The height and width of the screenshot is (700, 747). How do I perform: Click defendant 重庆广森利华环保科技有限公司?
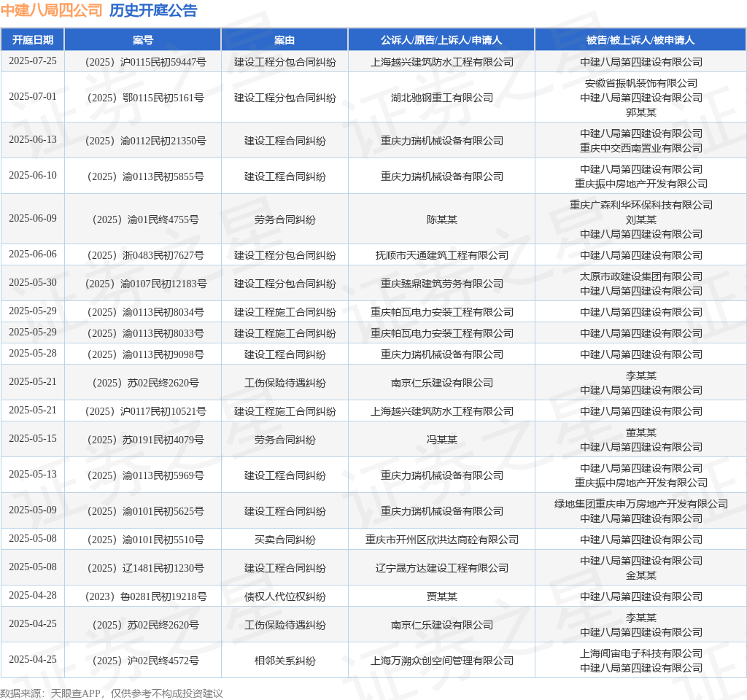[640, 205]
